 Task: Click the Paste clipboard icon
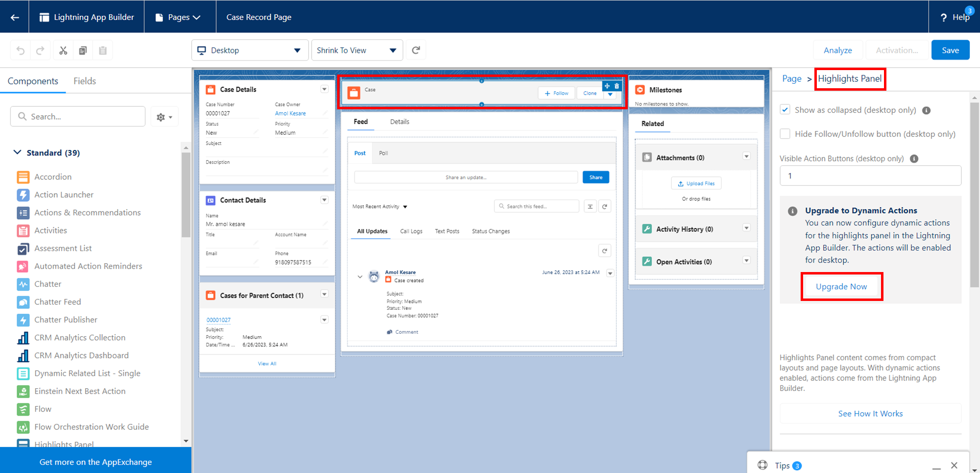(103, 50)
